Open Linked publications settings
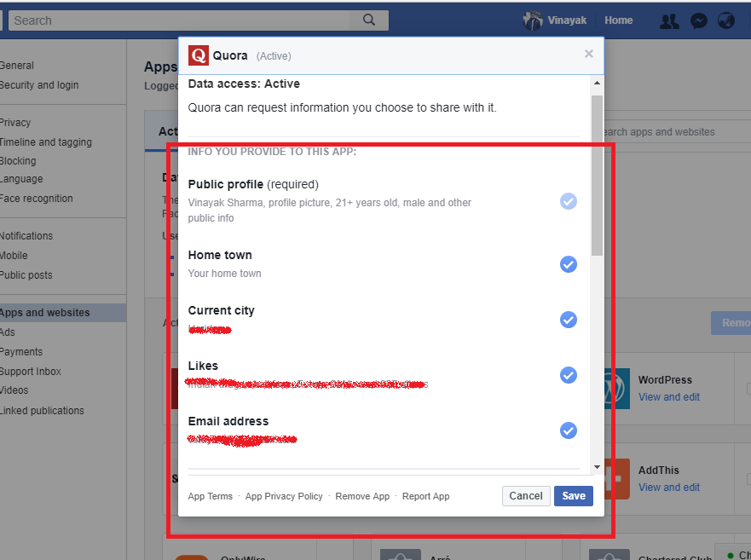This screenshot has width=751, height=560. pyautogui.click(x=42, y=411)
